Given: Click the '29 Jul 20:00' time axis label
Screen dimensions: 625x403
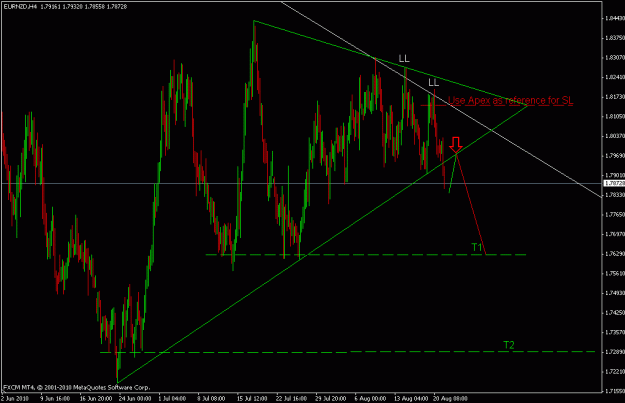Looking at the screenshot, I should pyautogui.click(x=331, y=398).
